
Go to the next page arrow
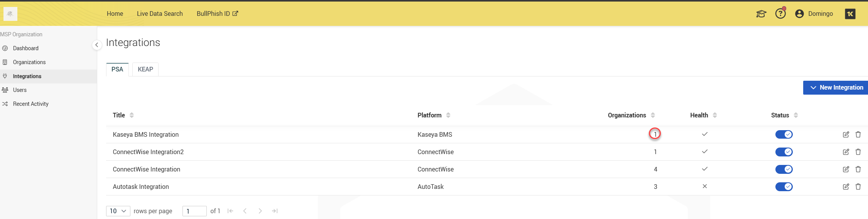click(x=260, y=211)
